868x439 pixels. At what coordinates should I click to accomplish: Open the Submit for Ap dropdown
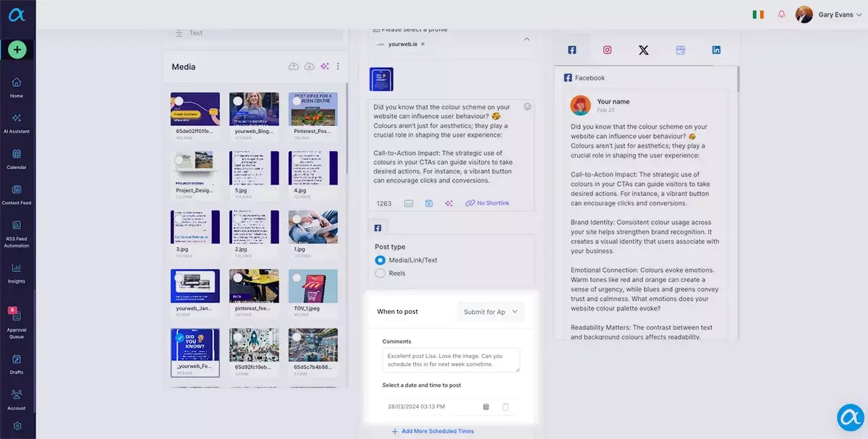[x=491, y=312]
